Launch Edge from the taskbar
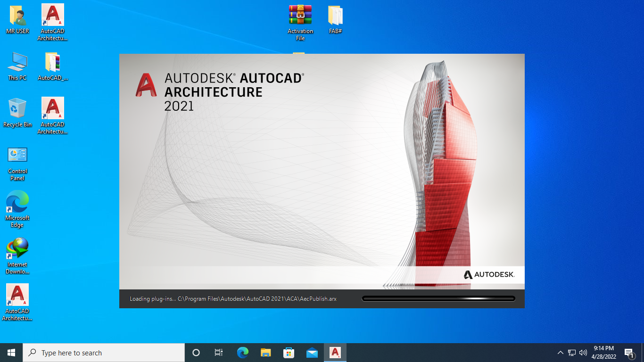Viewport: 644px width, 362px height. tap(242, 353)
